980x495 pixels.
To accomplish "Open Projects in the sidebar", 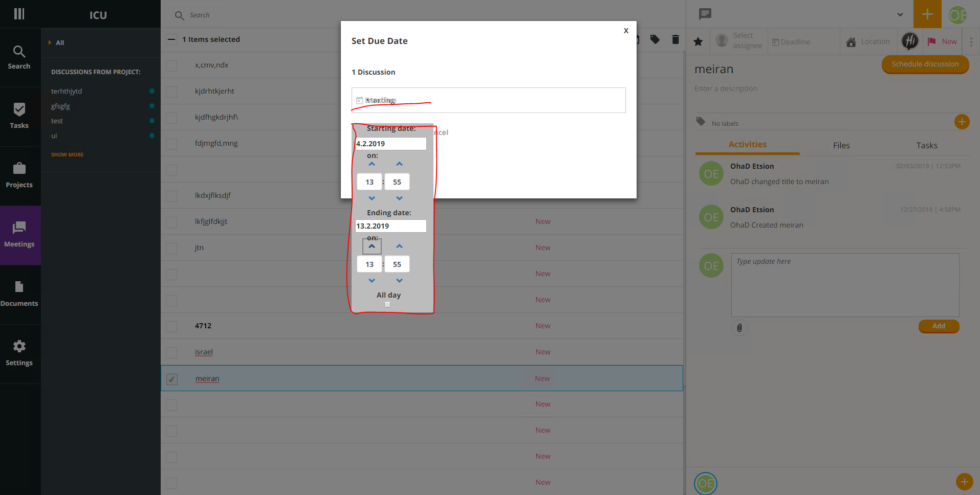I will [19, 176].
